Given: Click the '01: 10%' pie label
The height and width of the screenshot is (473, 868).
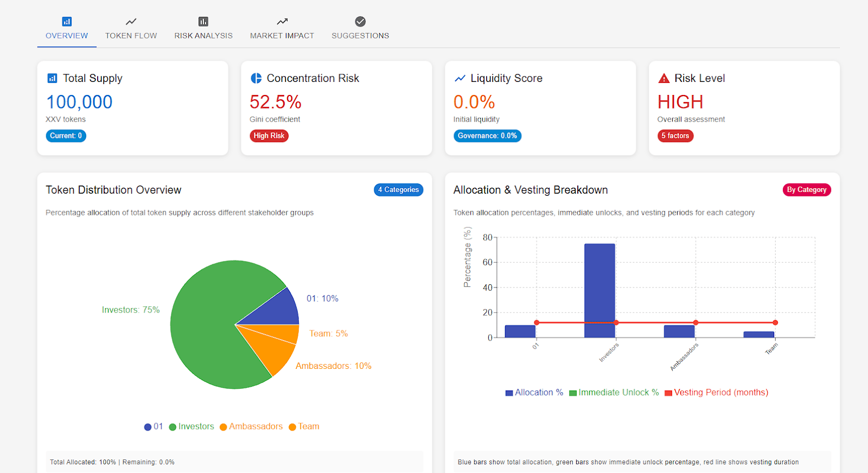Looking at the screenshot, I should 322,298.
